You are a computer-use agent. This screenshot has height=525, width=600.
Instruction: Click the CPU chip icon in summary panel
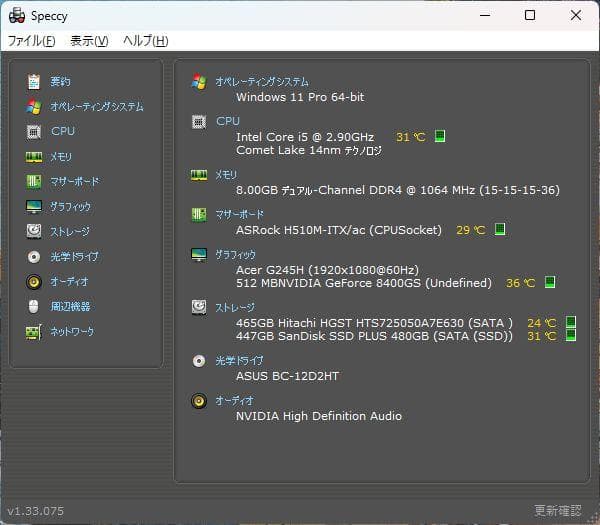click(199, 122)
